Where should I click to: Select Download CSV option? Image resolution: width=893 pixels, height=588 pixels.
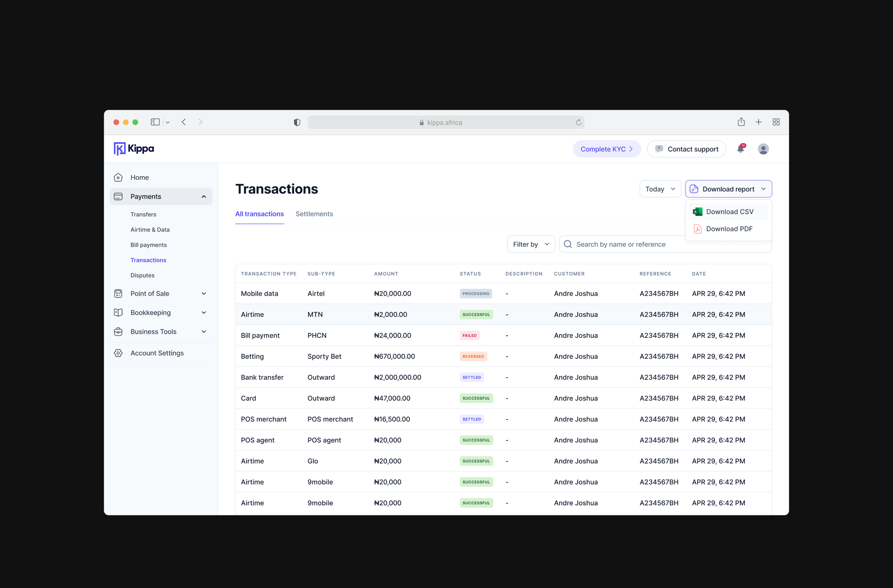point(729,212)
